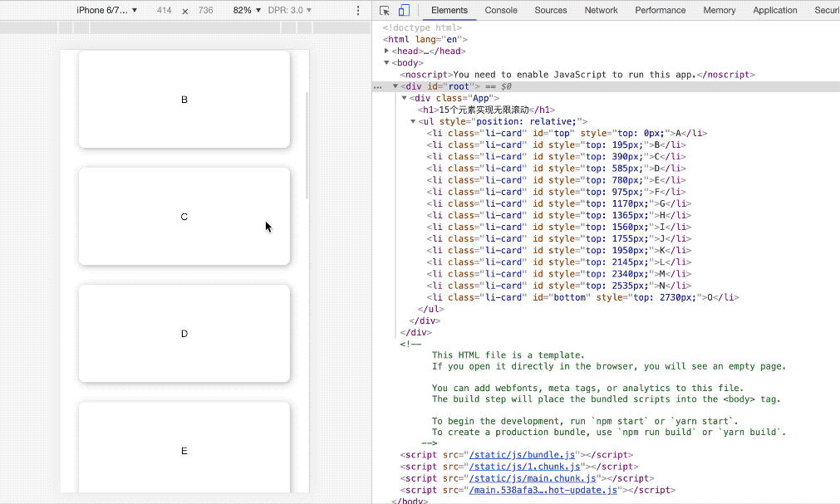Open the 82% zoom dropdown
Image resolution: width=840 pixels, height=504 pixels.
tap(247, 10)
